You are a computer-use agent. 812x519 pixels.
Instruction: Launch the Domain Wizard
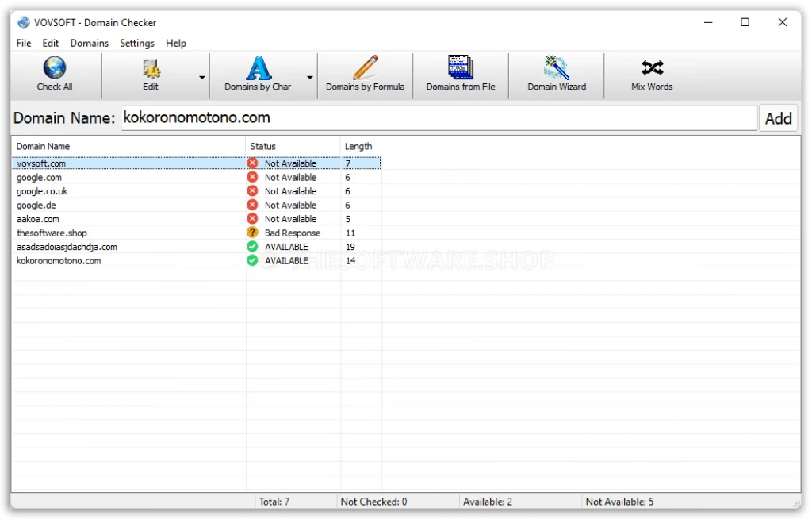[x=557, y=75]
